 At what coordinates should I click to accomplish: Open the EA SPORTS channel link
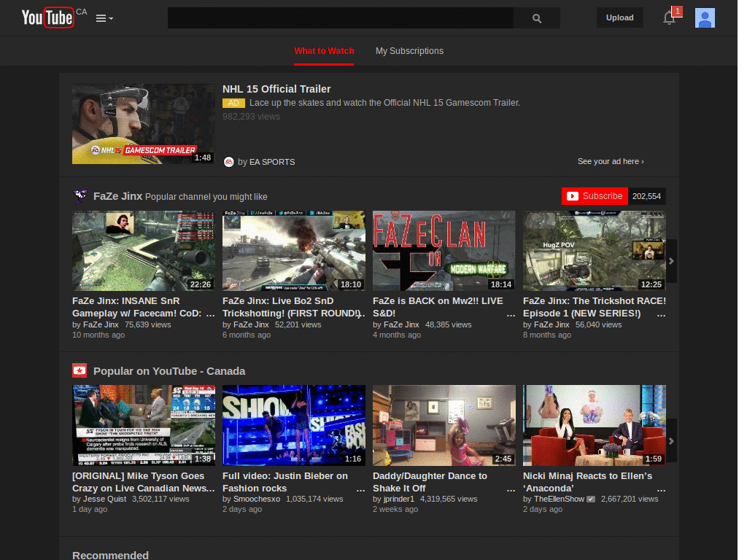click(272, 162)
